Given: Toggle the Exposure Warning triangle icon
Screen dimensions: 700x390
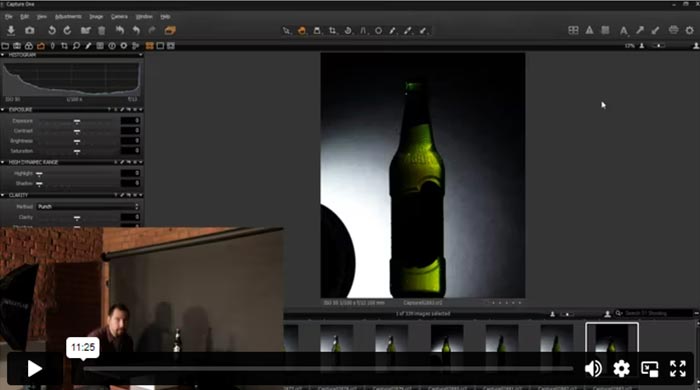Looking at the screenshot, I should (589, 30).
